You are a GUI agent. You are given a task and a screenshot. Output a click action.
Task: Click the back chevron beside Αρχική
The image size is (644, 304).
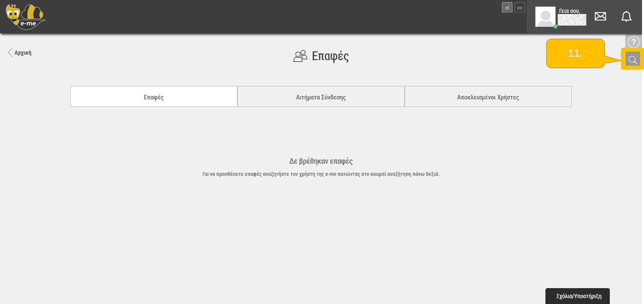click(10, 53)
